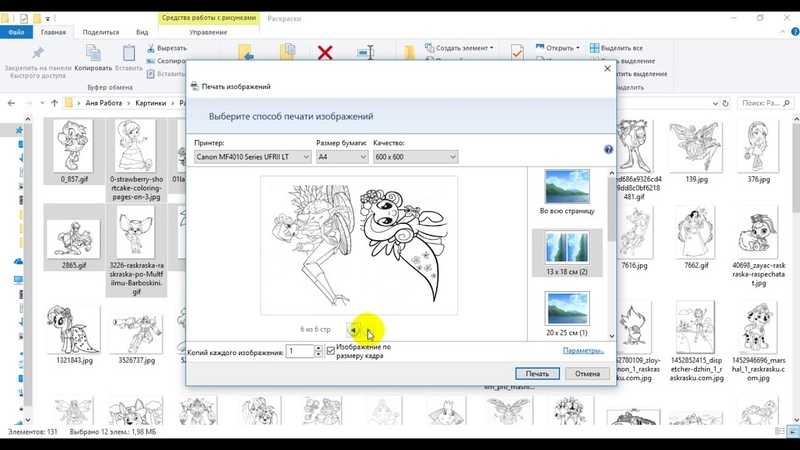The image size is (800, 450).
Task: Click the OneDrive cloud icon in sidebar
Action: (x=18, y=261)
